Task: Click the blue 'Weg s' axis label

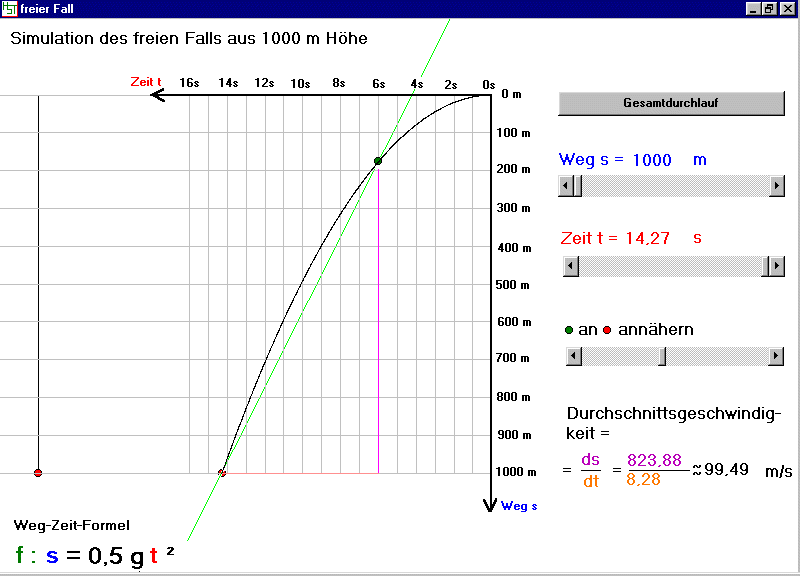Action: 519,506
